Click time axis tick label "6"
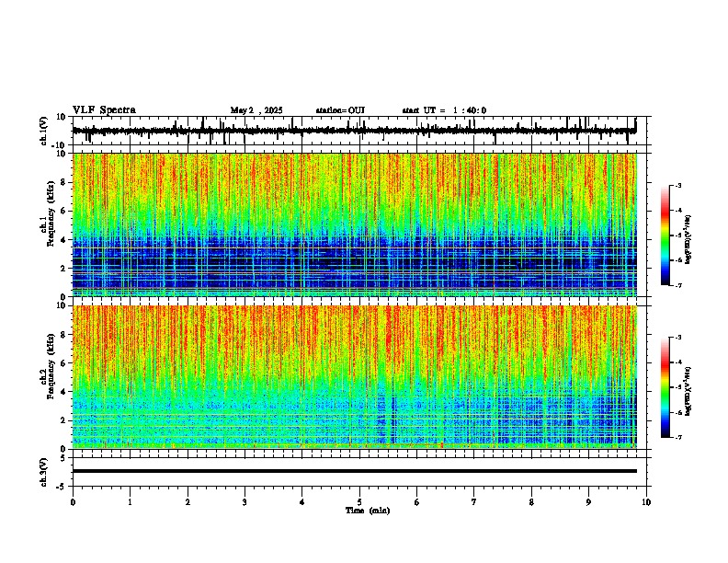The image size is (728, 563). [x=417, y=502]
